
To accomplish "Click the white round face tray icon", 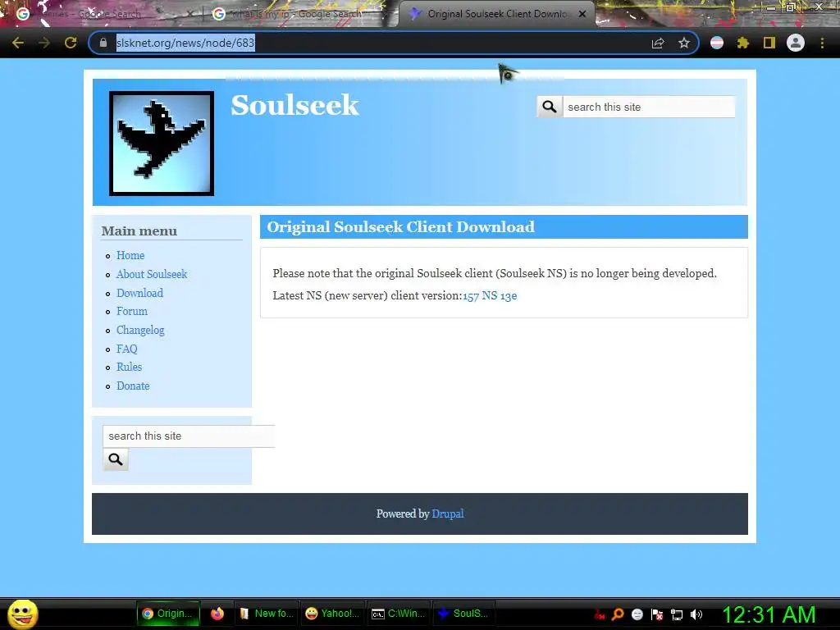I will coord(637,614).
